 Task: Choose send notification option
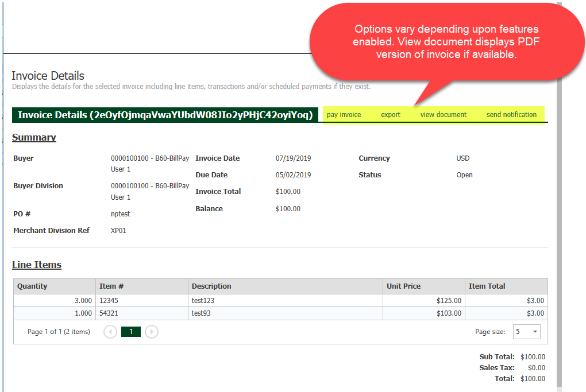tap(511, 115)
